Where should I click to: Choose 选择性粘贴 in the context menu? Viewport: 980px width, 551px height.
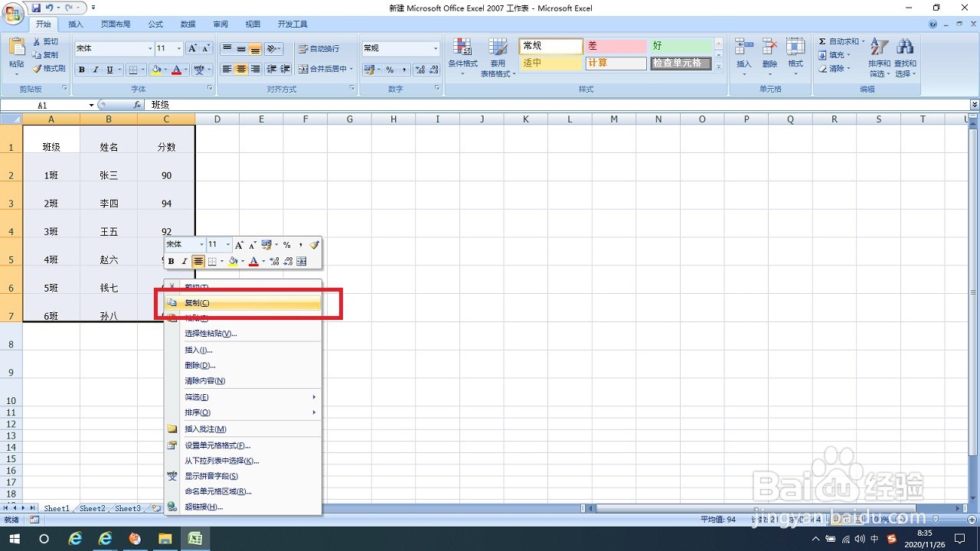click(243, 334)
